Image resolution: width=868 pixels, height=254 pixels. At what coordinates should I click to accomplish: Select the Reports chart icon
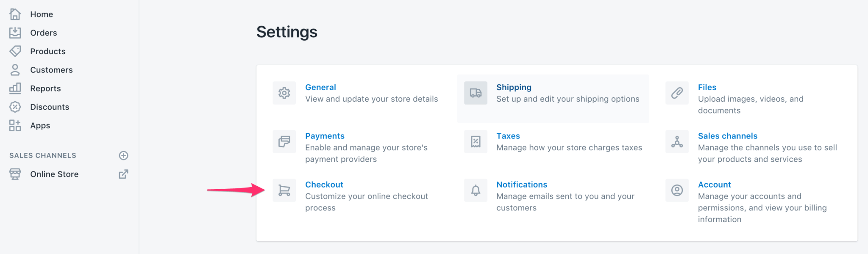pos(16,88)
